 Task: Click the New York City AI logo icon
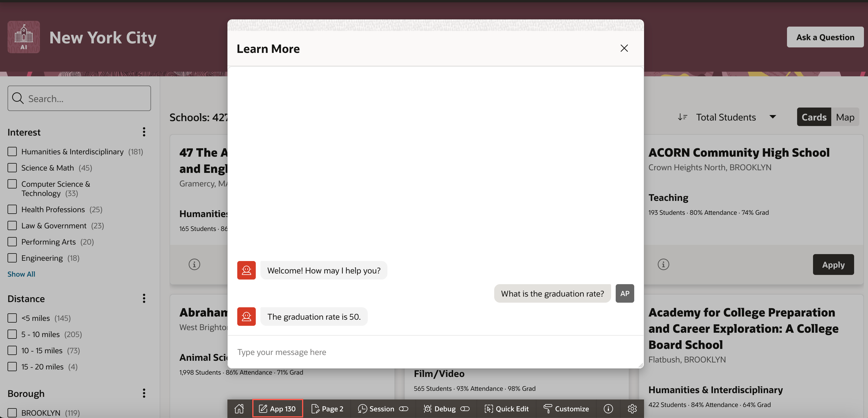coord(24,37)
